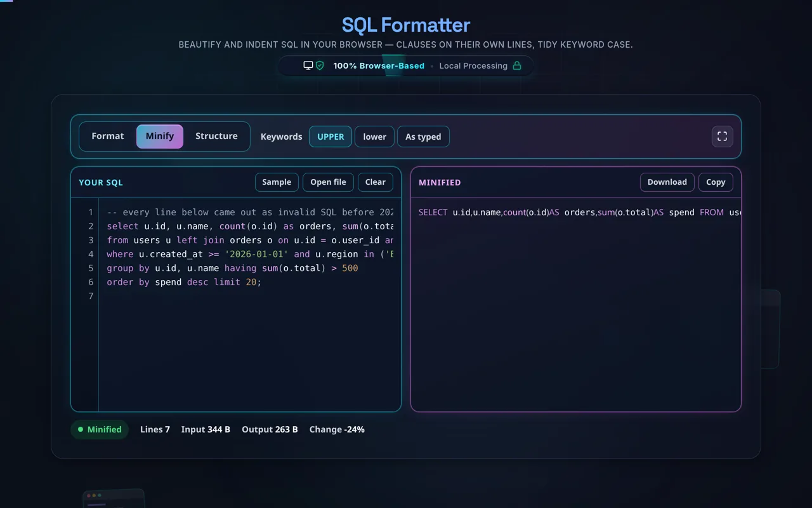
Task: Copy the minified SQL
Action: click(x=716, y=182)
